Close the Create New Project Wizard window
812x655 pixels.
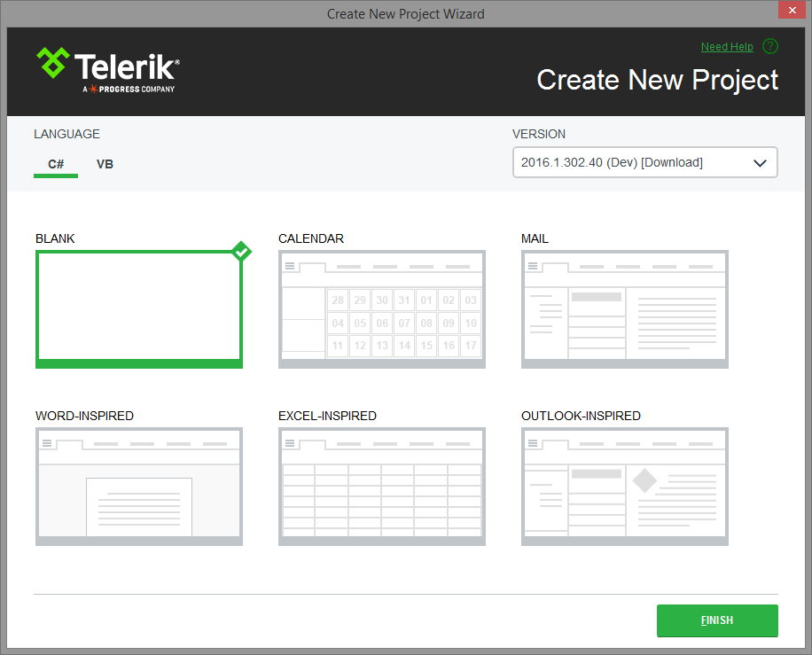[x=792, y=10]
